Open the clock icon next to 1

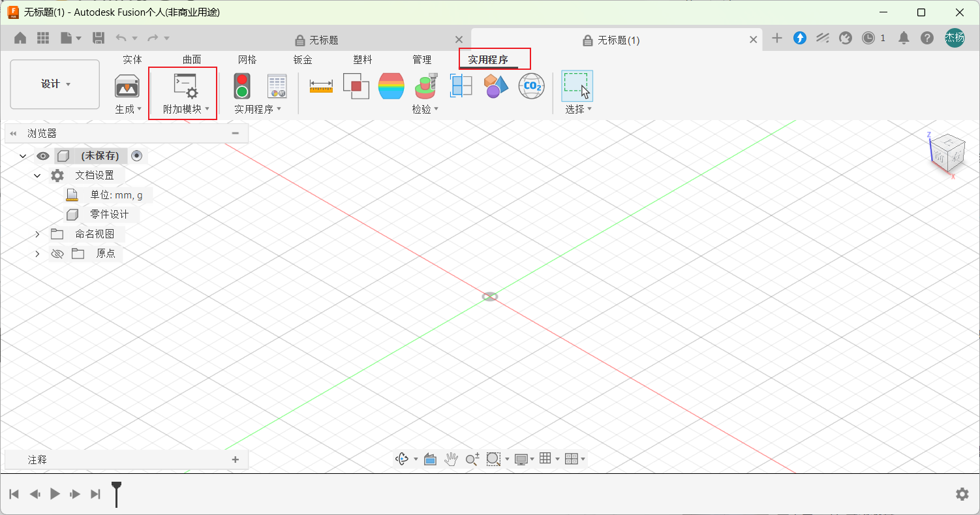coord(868,39)
